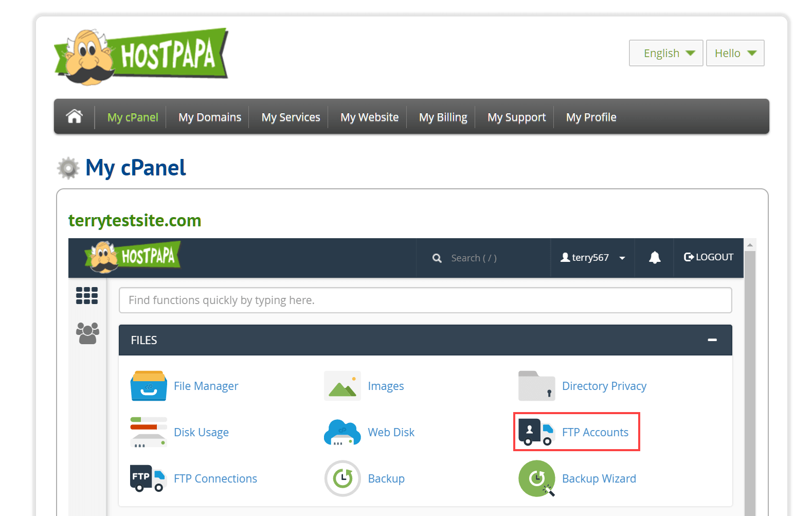This screenshot has width=812, height=516.
Task: Click the notifications bell icon
Action: pos(655,257)
